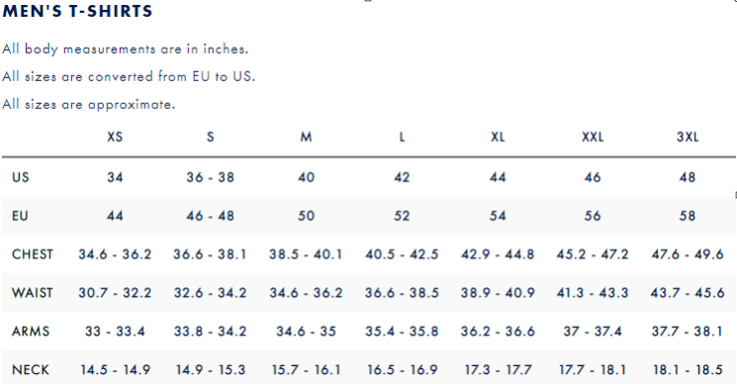The height and width of the screenshot is (384, 737).
Task: Select chest value 40.5 - 42.5
Action: 401,254
